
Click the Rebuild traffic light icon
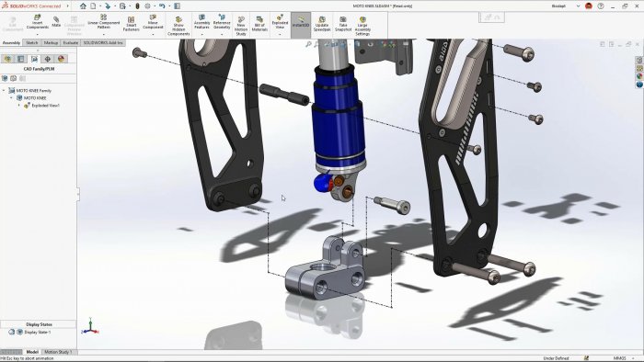[x=138, y=6]
